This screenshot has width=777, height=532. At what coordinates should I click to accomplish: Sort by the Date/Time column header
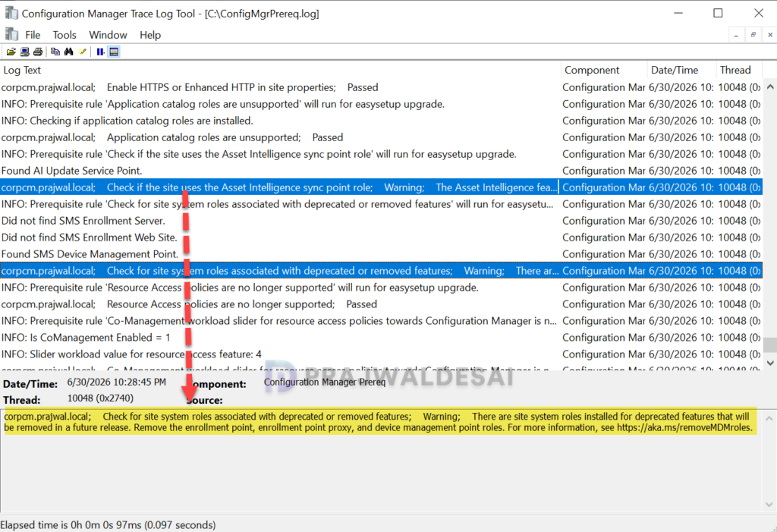682,70
